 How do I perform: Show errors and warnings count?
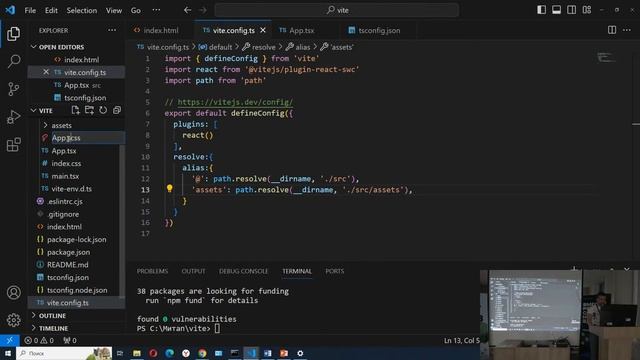click(39, 340)
